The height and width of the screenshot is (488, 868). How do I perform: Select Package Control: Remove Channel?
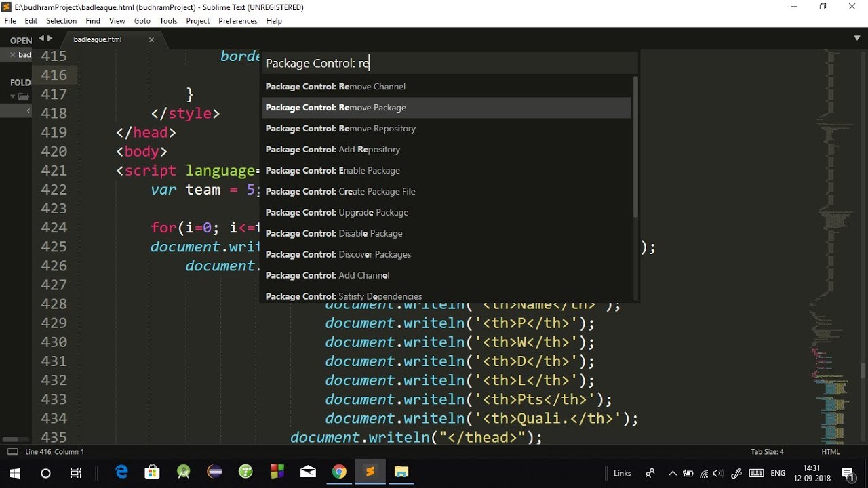tap(446, 87)
